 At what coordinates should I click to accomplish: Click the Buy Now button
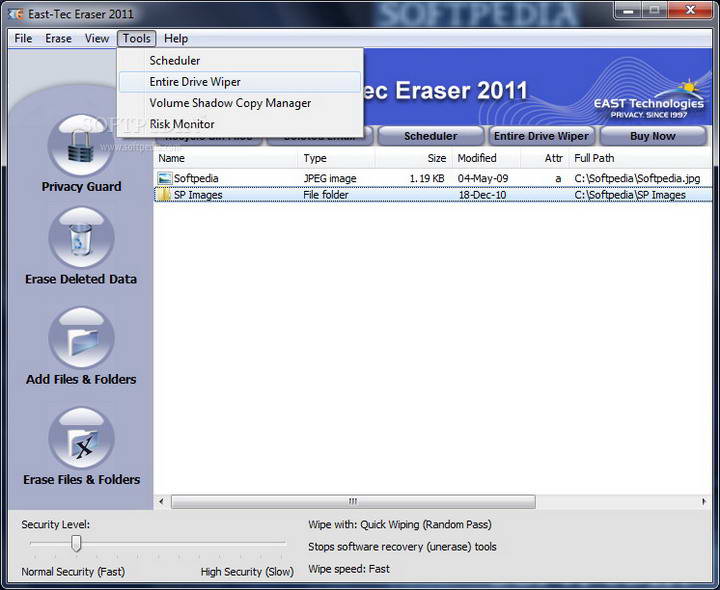click(652, 136)
